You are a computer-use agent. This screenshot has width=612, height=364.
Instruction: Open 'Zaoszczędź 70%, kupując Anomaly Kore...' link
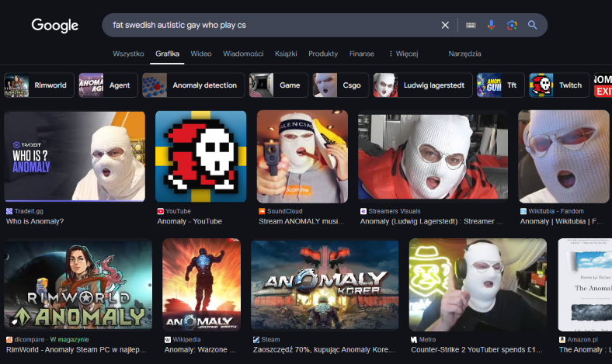324,349
